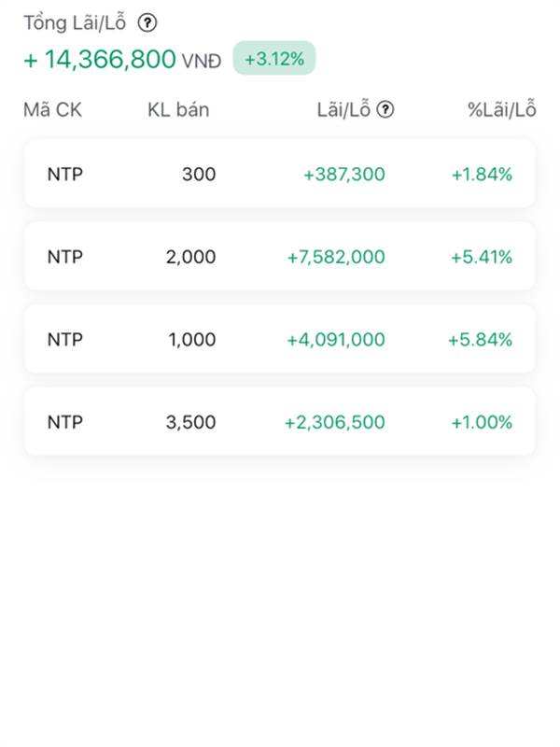The image size is (560, 747).
Task: Tap the +4,091,000 profit value
Action: coord(336,339)
